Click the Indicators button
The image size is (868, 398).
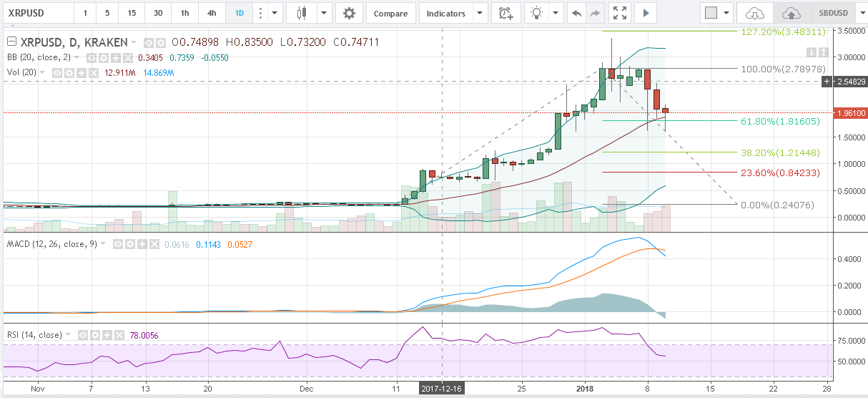point(445,13)
